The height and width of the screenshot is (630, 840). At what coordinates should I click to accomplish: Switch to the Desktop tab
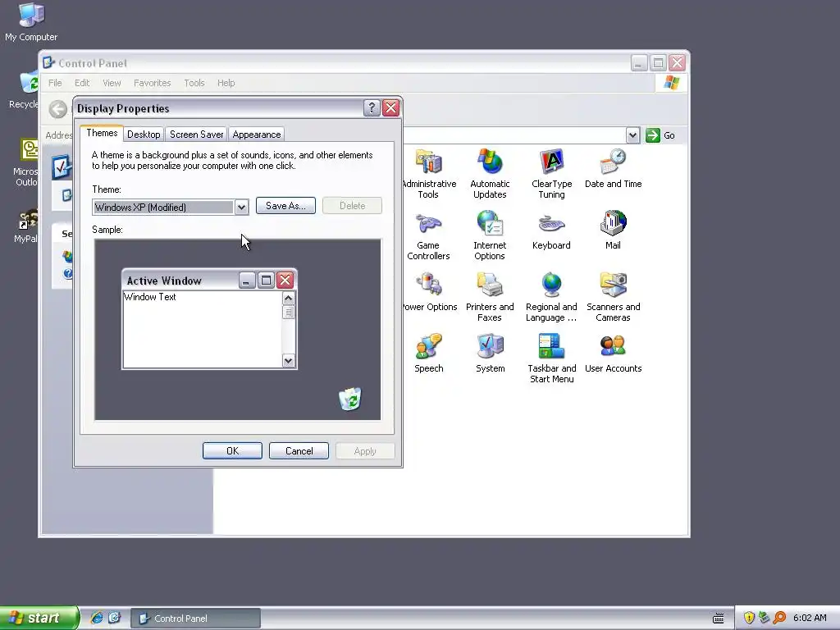tap(144, 135)
